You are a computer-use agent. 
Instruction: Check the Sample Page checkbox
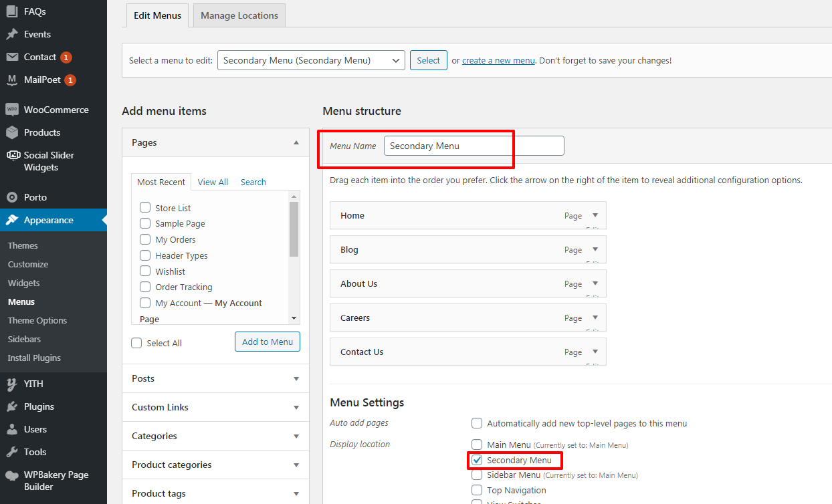pos(145,223)
